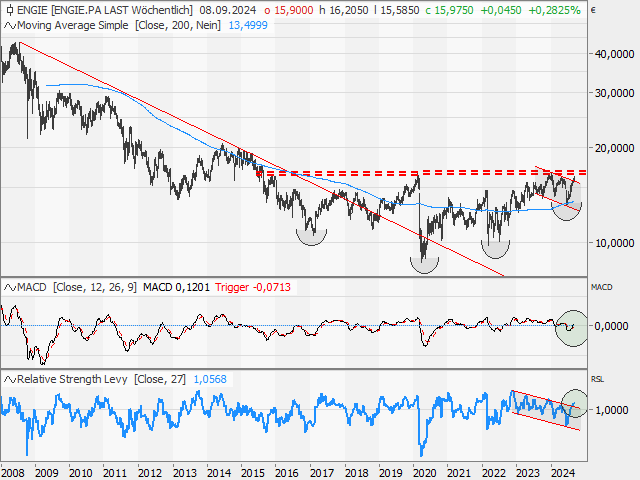Screen dimensions: 640x480
Task: Select the green circle on RSL panel
Action: tap(574, 403)
